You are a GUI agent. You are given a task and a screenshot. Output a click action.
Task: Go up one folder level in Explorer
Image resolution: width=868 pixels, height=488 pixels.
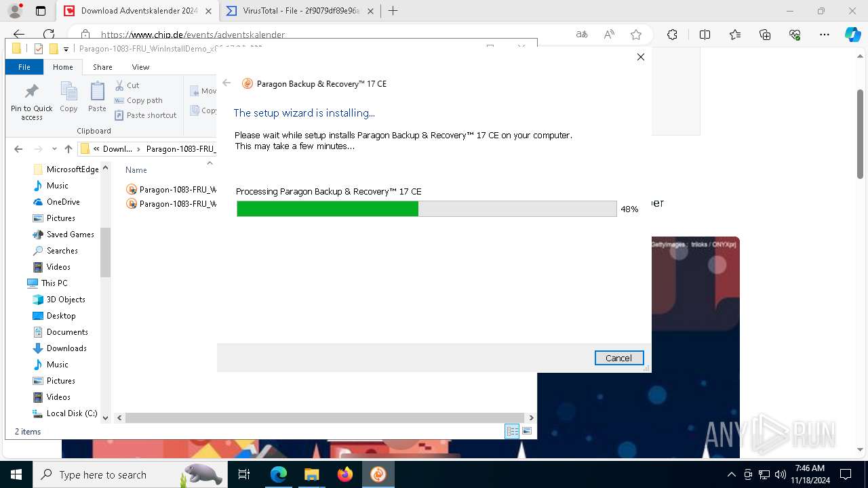pos(68,149)
